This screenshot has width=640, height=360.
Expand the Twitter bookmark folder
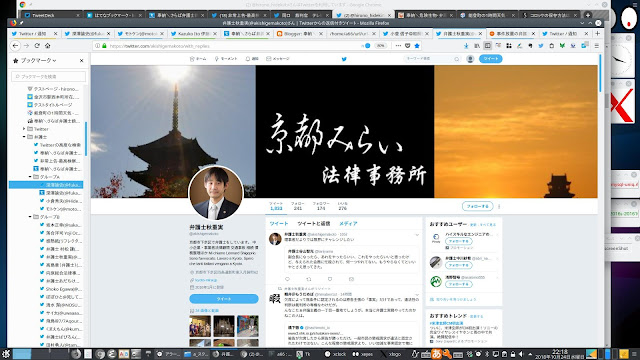[24, 129]
